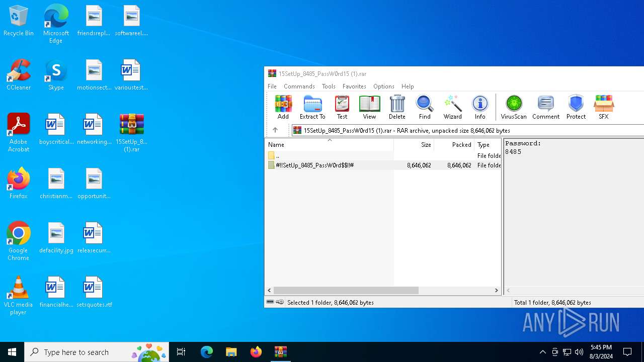Select the CCleaner desktop shortcut
Screen dimensions: 644x362
pyautogui.click(x=19, y=75)
